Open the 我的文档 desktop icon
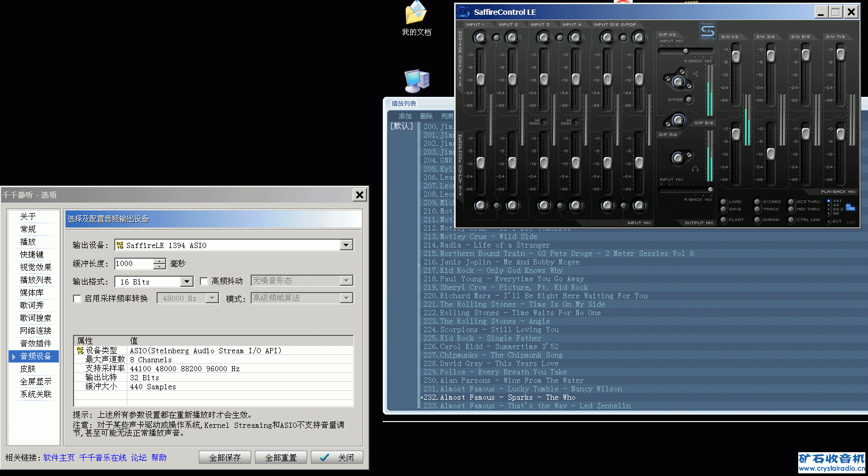 (416, 19)
